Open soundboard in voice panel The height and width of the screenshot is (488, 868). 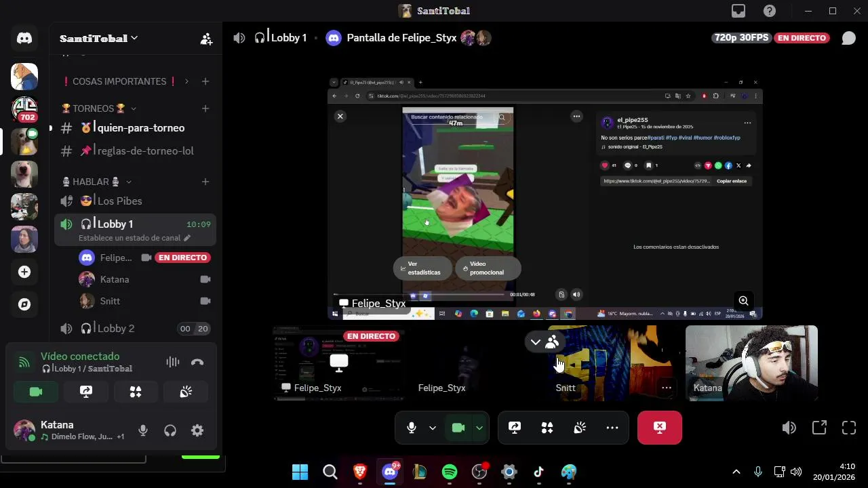(186, 392)
